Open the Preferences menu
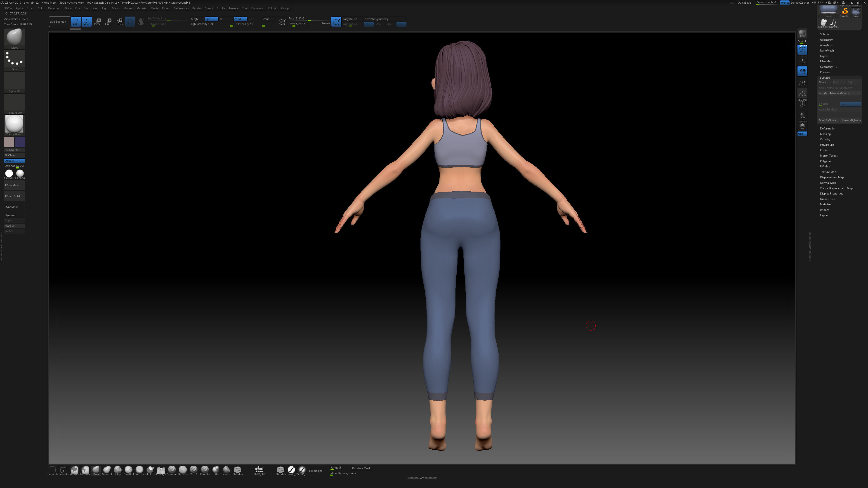Viewport: 868px width, 488px height. tap(181, 8)
